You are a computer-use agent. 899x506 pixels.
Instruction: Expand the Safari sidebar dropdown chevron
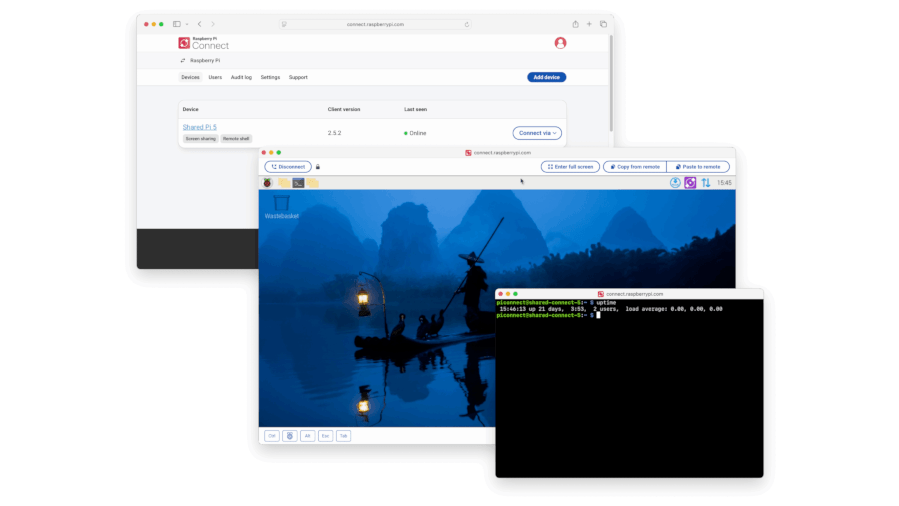(x=186, y=24)
